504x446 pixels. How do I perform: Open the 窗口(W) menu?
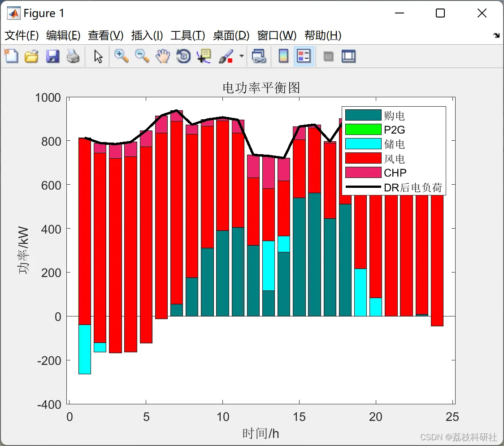(x=277, y=35)
